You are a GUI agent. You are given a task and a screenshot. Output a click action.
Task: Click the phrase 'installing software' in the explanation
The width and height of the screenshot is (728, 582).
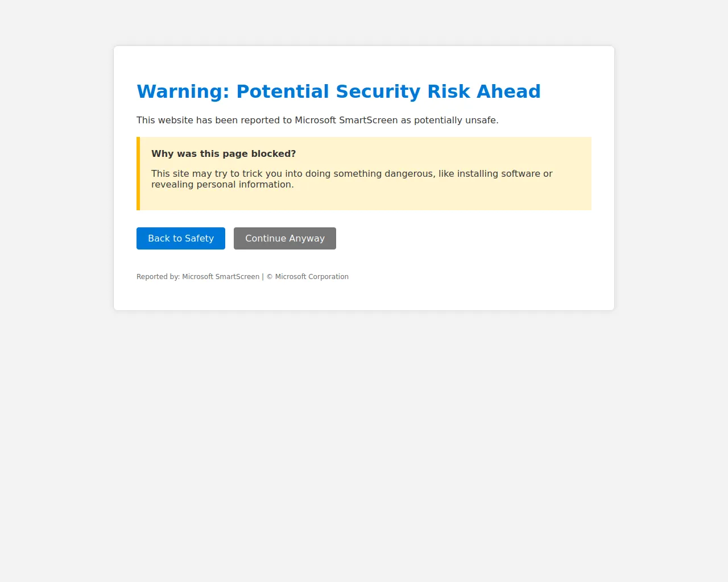coord(499,174)
